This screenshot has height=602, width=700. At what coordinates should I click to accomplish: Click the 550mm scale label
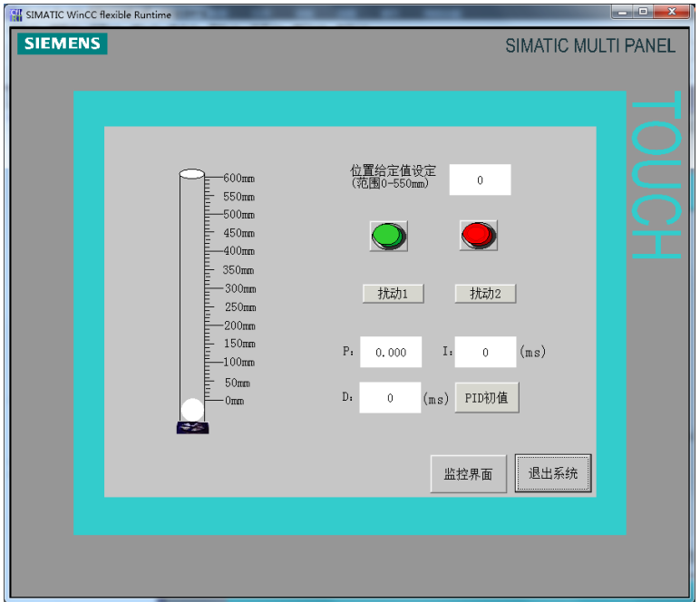coord(238,197)
